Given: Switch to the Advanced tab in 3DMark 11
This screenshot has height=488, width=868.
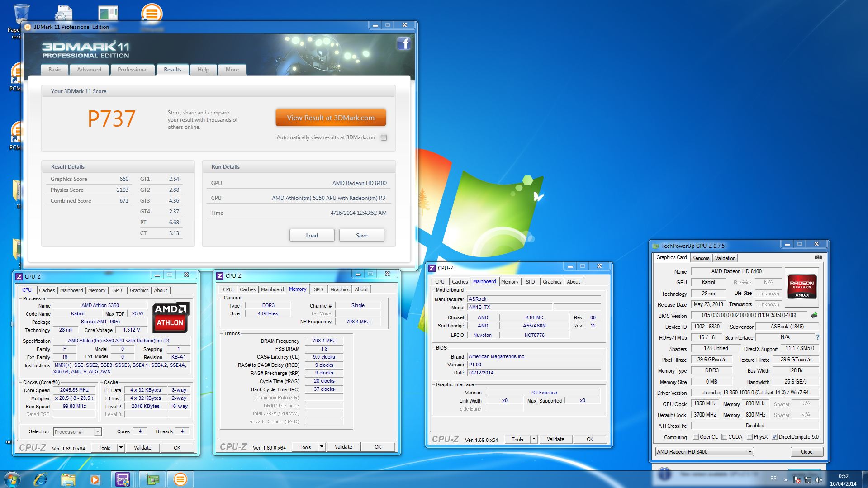Looking at the screenshot, I should click(x=89, y=70).
